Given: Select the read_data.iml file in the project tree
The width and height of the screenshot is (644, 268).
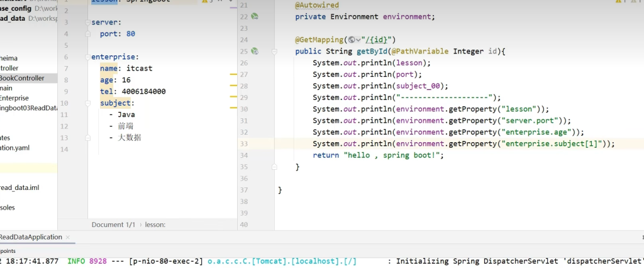Looking at the screenshot, I should click(20, 187).
